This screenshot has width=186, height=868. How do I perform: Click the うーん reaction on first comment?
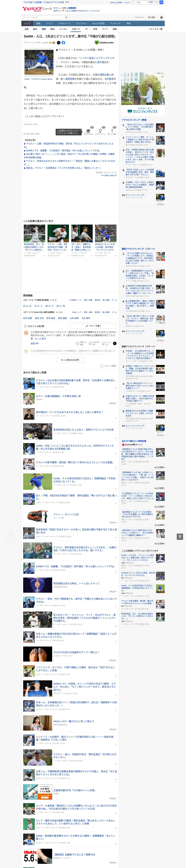[x=103, y=343]
